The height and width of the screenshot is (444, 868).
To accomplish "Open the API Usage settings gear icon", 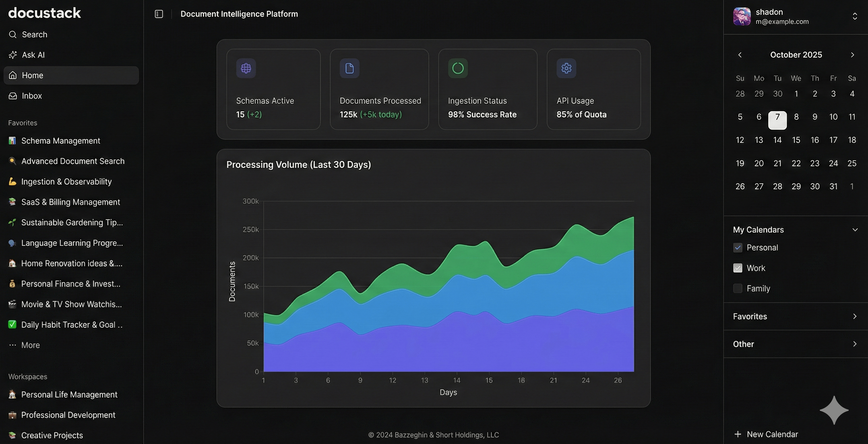I will tap(566, 68).
